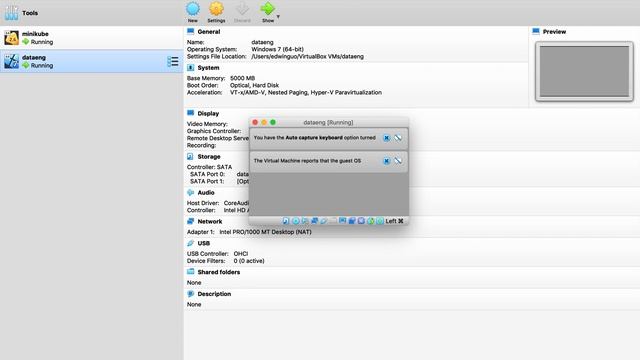Expand the dropdown arrow beside Show
Screen dimensions: 640x360
(278, 17)
